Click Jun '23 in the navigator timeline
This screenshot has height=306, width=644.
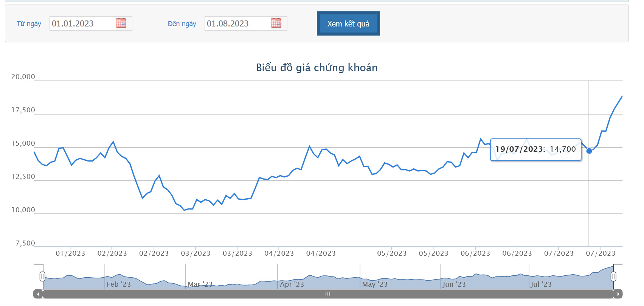click(454, 284)
